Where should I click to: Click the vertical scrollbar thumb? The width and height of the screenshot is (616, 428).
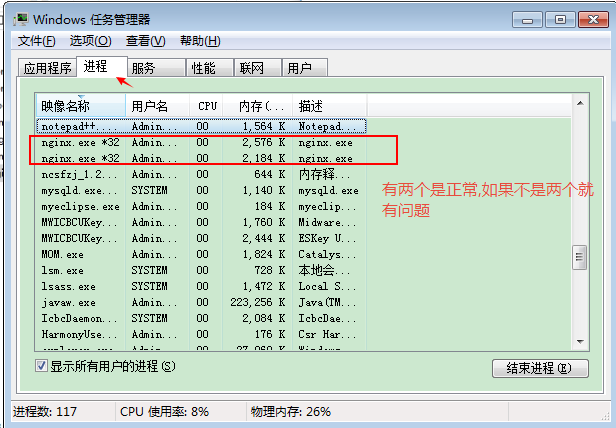coord(579,257)
